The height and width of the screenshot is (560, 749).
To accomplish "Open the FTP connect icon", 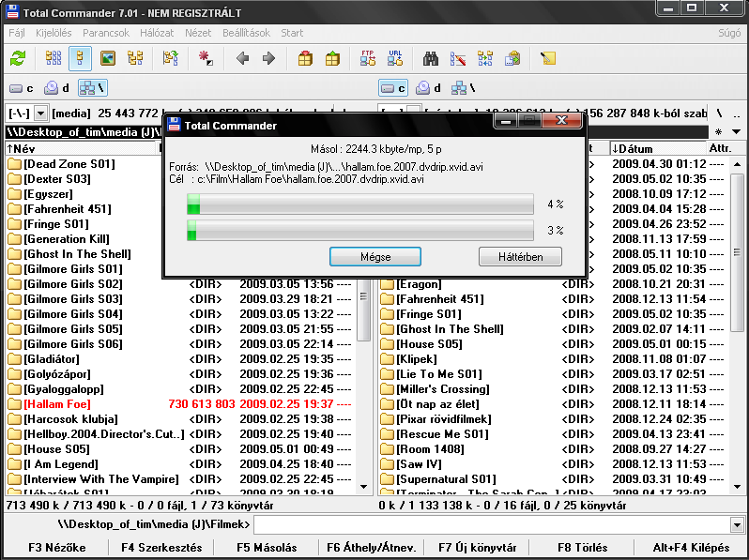I will 368,59.
